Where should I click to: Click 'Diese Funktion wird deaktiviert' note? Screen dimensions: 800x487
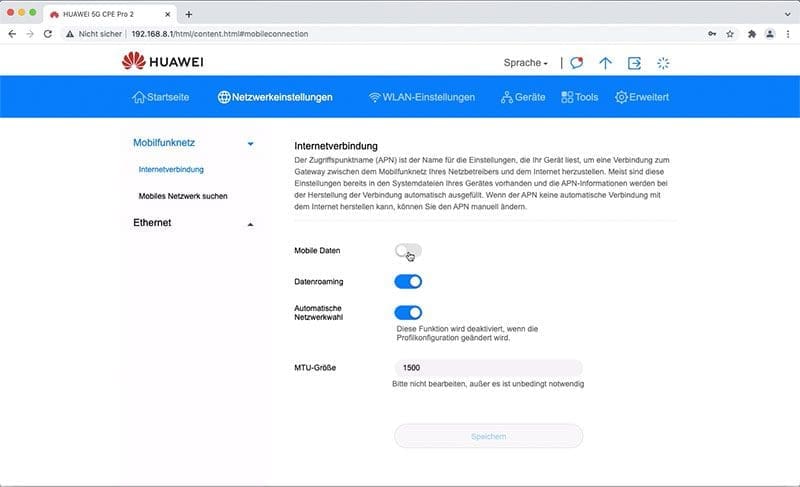tap(467, 333)
